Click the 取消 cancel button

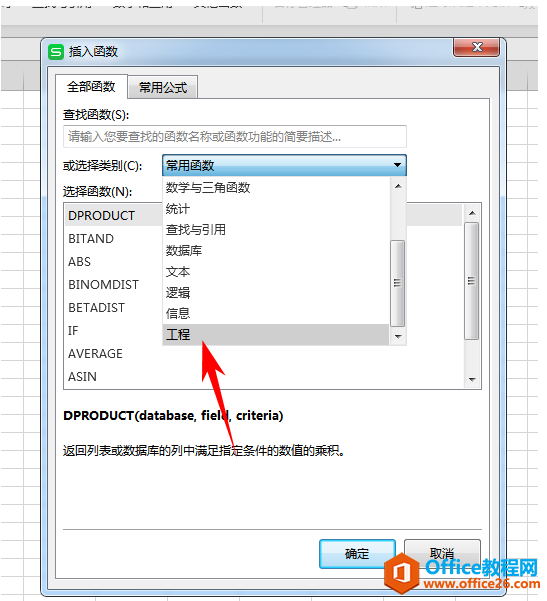[442, 553]
